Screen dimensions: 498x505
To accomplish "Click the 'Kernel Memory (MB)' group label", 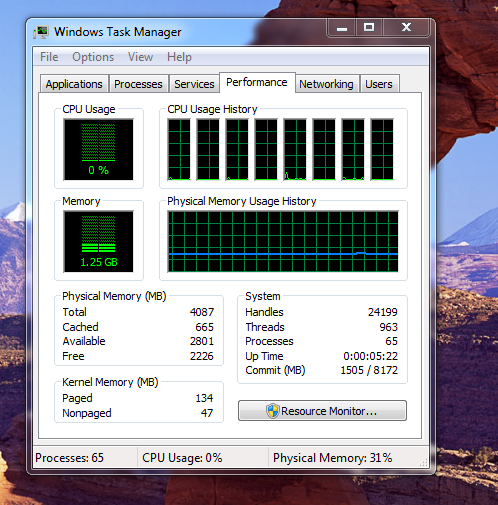I will point(110,382).
